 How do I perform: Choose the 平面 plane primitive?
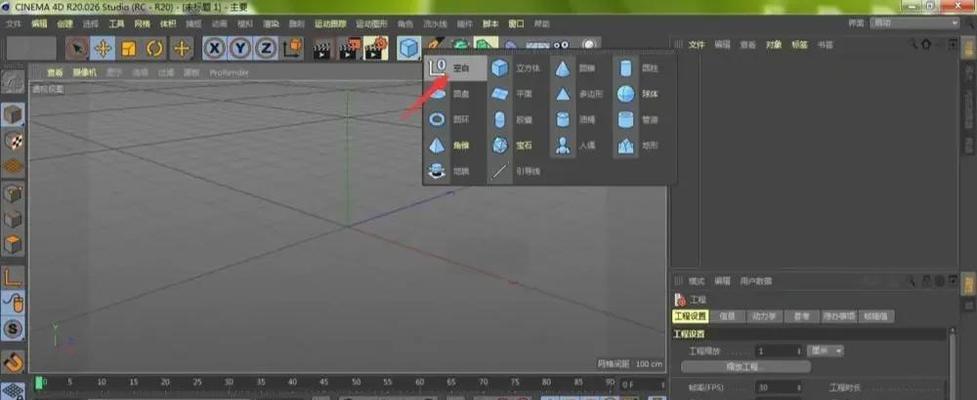(512, 93)
